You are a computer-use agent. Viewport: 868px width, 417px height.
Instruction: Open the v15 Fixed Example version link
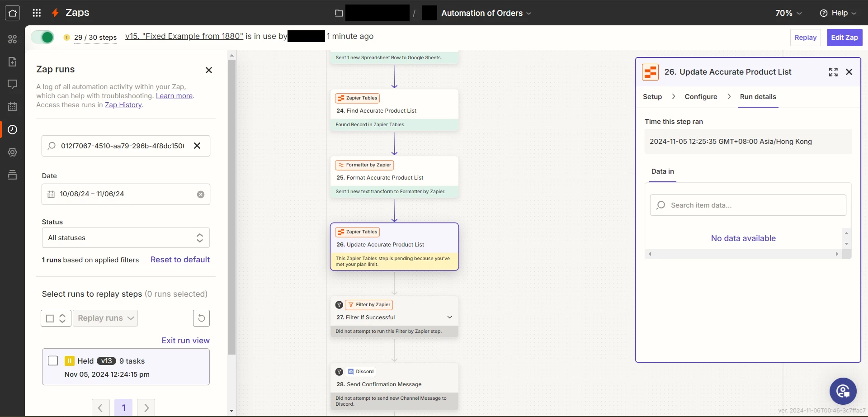[x=184, y=36]
